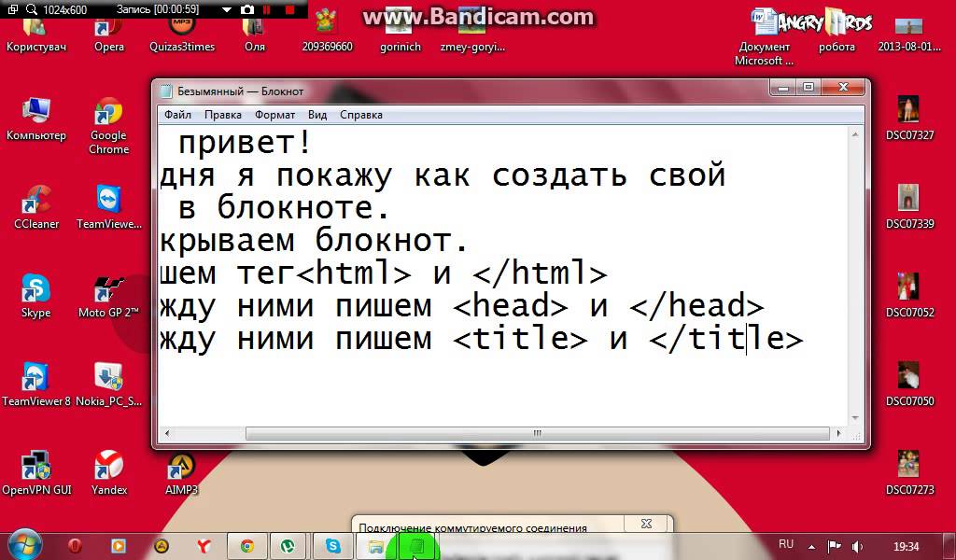Select the TeamViewer desktop shortcut next to CCleaner
Screen dimensions: 956x560
click(x=108, y=207)
